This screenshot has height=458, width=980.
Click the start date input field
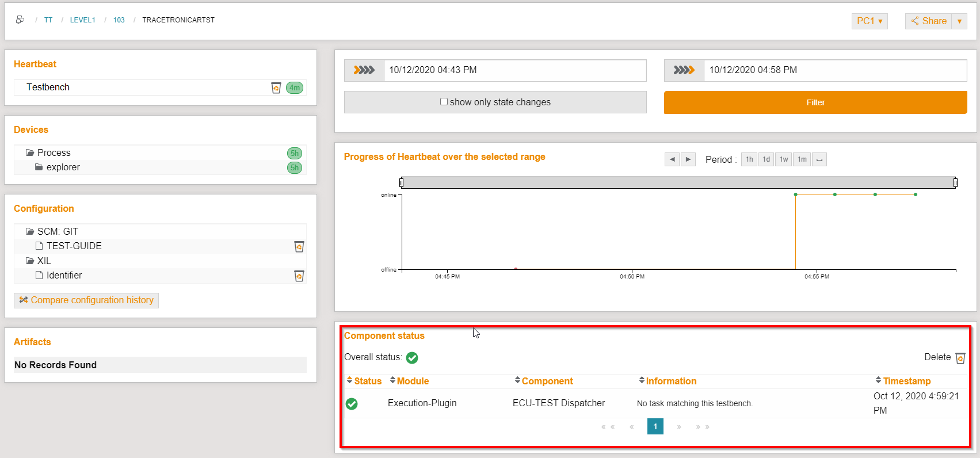tap(514, 70)
